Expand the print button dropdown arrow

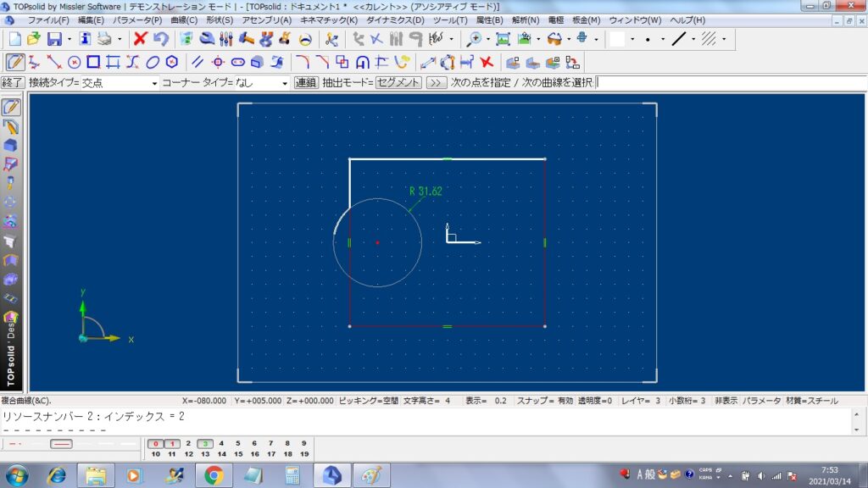120,39
